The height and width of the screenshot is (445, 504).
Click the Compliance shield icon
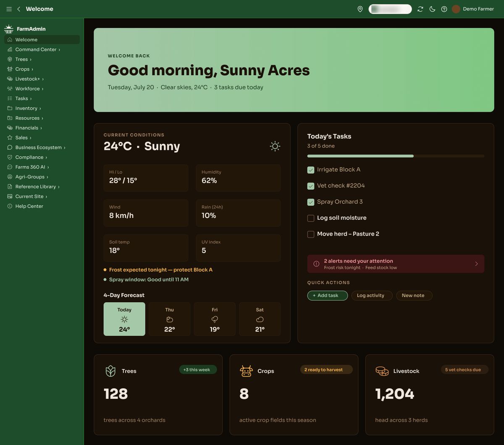click(10, 157)
